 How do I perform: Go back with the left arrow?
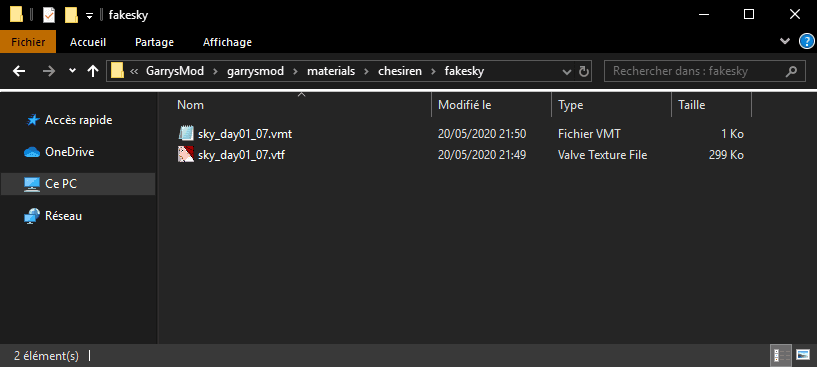19,71
